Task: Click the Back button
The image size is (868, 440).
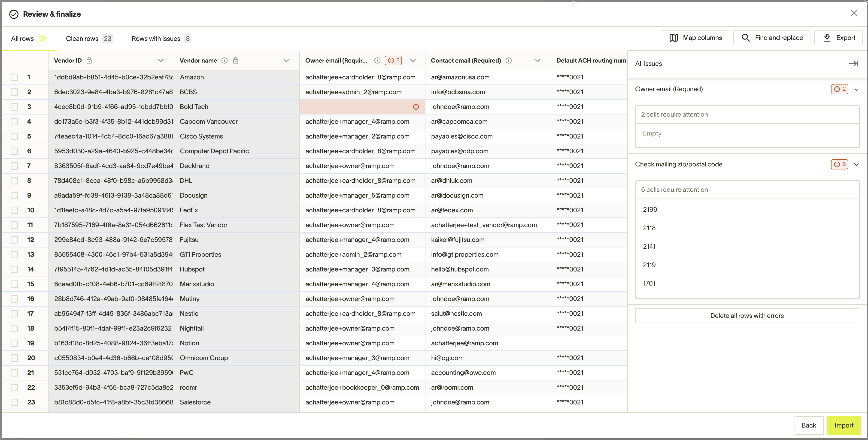Action: click(809, 425)
